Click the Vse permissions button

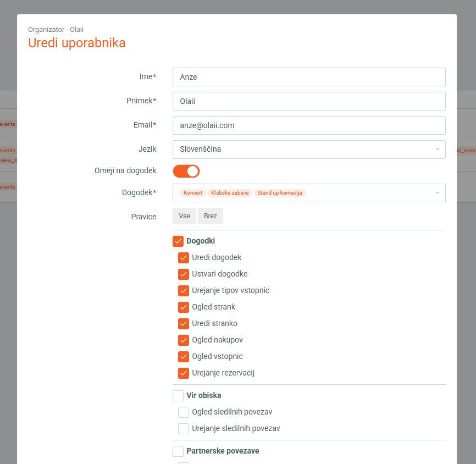(184, 216)
